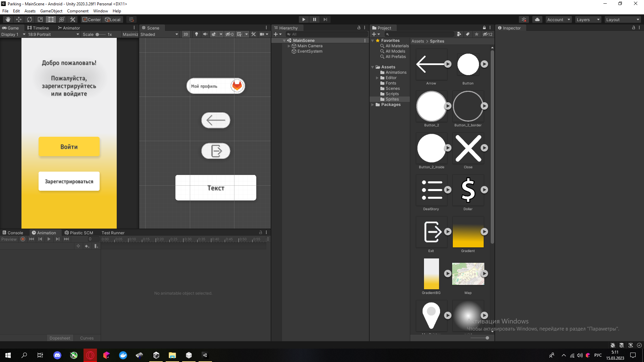Image resolution: width=644 pixels, height=362 pixels.
Task: Toggle scene audio speaker icon
Action: tap(205, 34)
